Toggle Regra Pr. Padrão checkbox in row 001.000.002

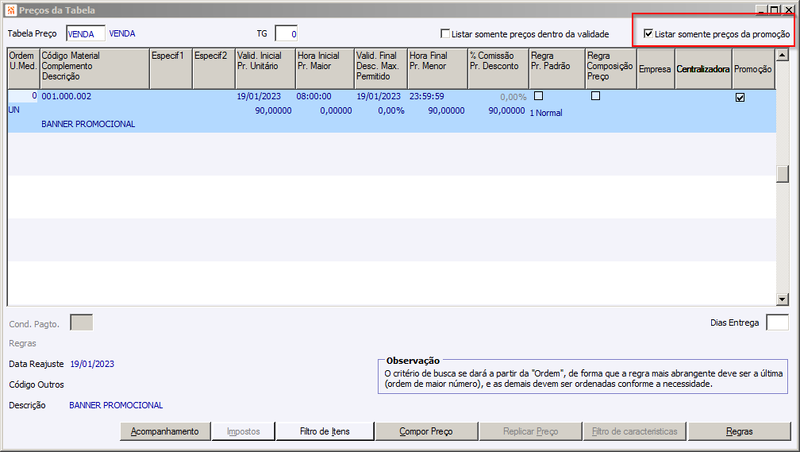538,96
